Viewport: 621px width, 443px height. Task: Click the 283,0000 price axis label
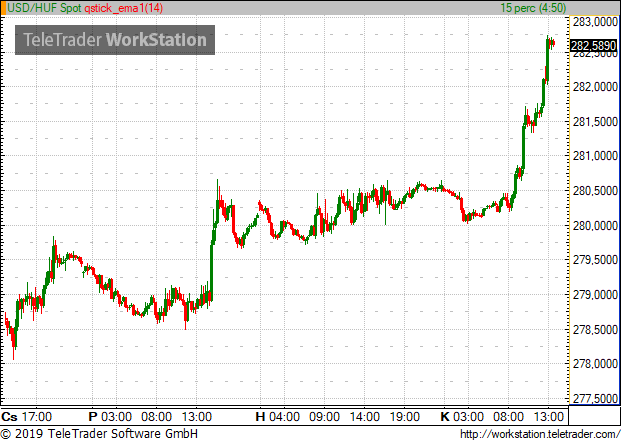[x=595, y=22]
